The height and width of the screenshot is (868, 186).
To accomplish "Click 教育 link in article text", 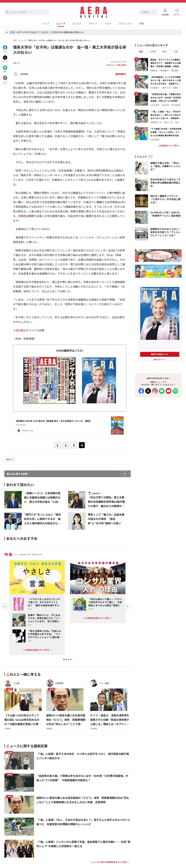I will [26, 216].
